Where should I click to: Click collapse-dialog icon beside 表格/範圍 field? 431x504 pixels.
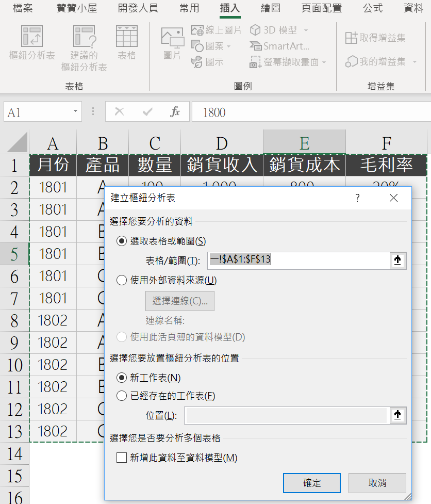pos(397,261)
